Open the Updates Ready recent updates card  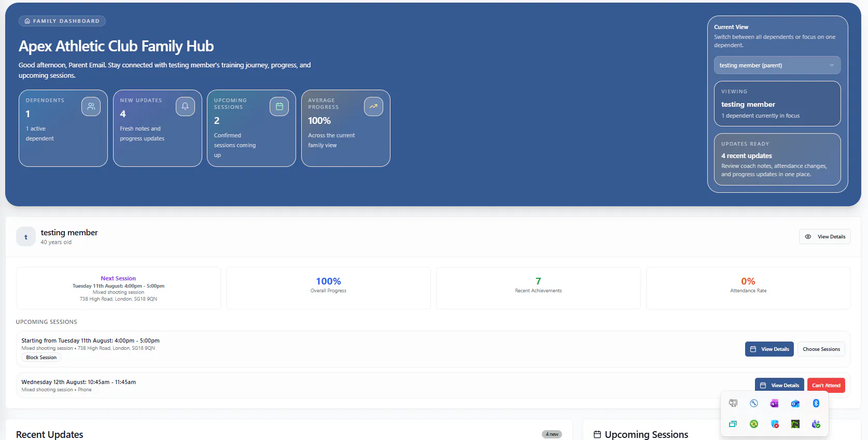click(x=777, y=159)
